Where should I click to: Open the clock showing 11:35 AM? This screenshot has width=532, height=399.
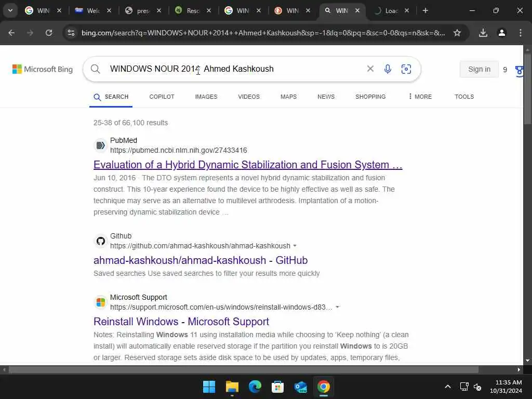click(506, 387)
